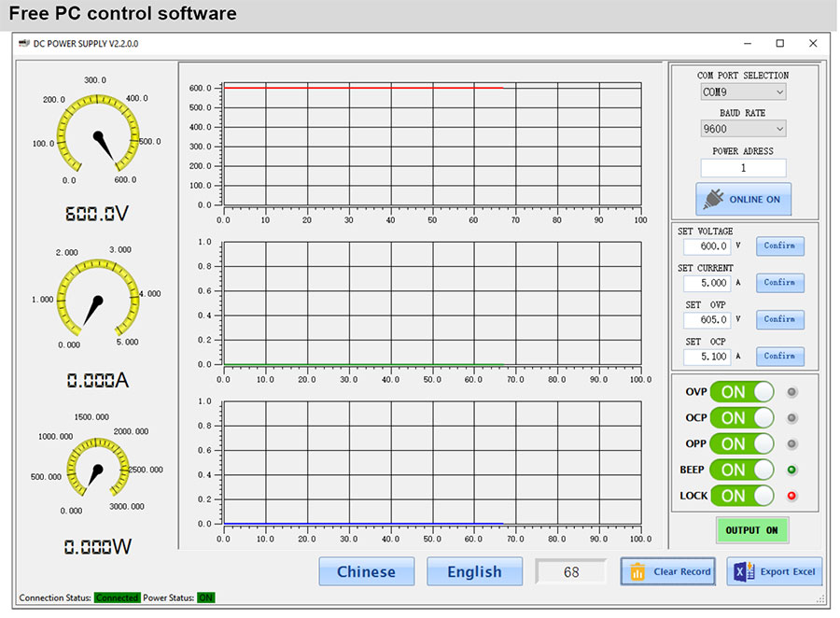Confirm the OCP setting
This screenshot has height=618, width=840.
[x=780, y=356]
